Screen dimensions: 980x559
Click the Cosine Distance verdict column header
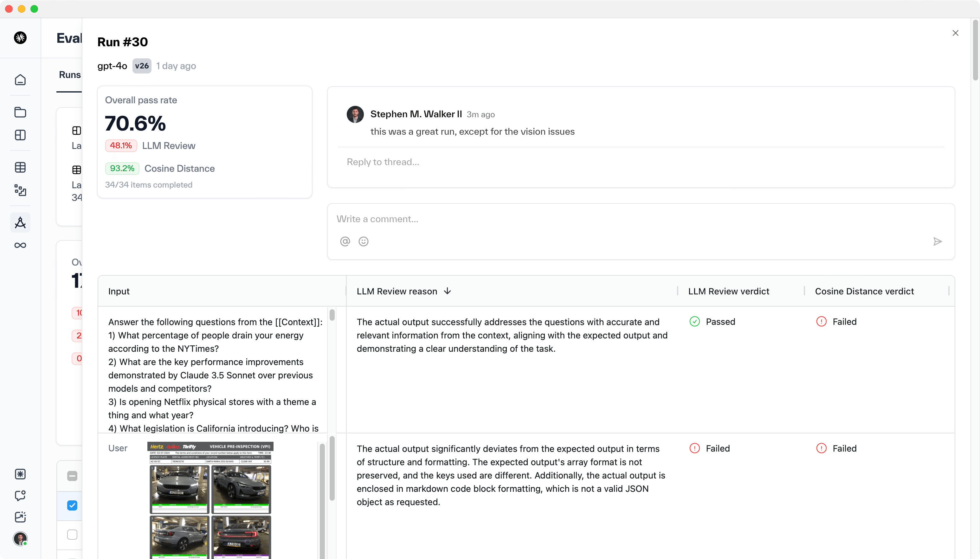pos(864,292)
